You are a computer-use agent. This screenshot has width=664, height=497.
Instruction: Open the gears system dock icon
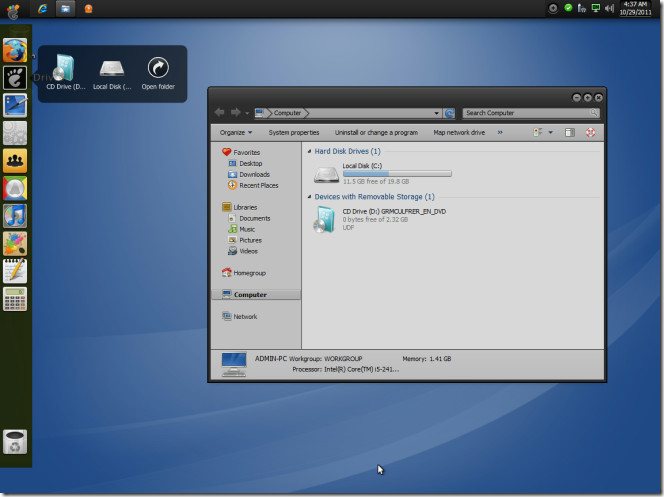[x=15, y=133]
